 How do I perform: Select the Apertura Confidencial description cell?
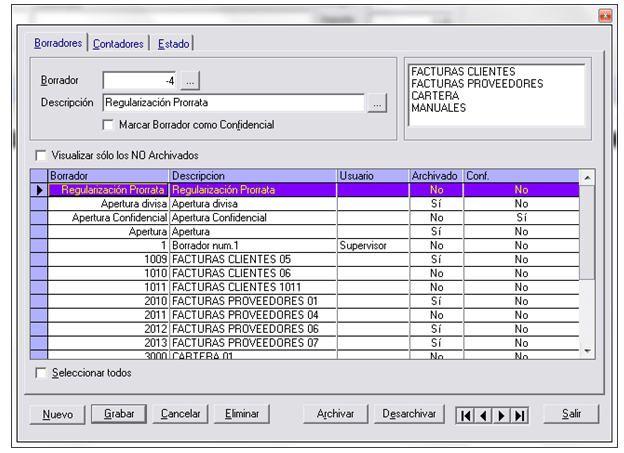tap(253, 218)
